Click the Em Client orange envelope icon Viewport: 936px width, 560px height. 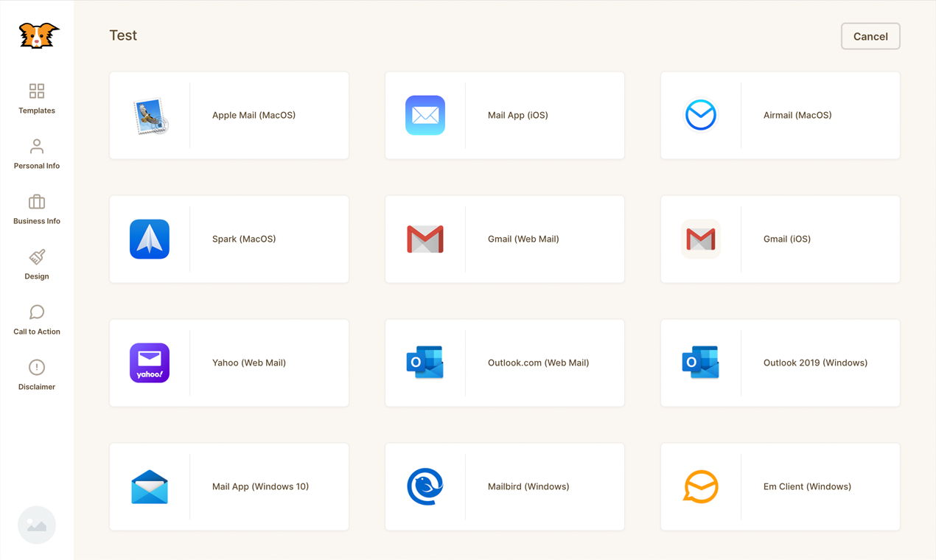pos(701,486)
